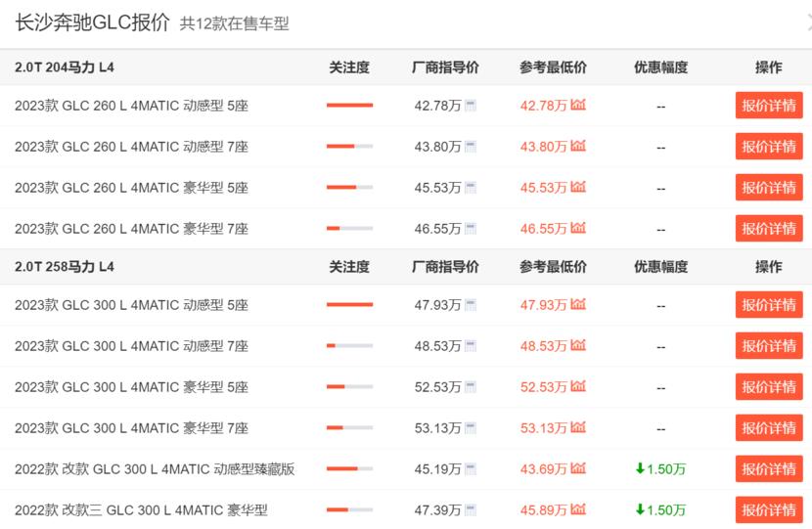Screen dimensions: 812x529
Task: Click 报价详情 for GLC 300 L 豪华型 5座
Action: (x=769, y=386)
